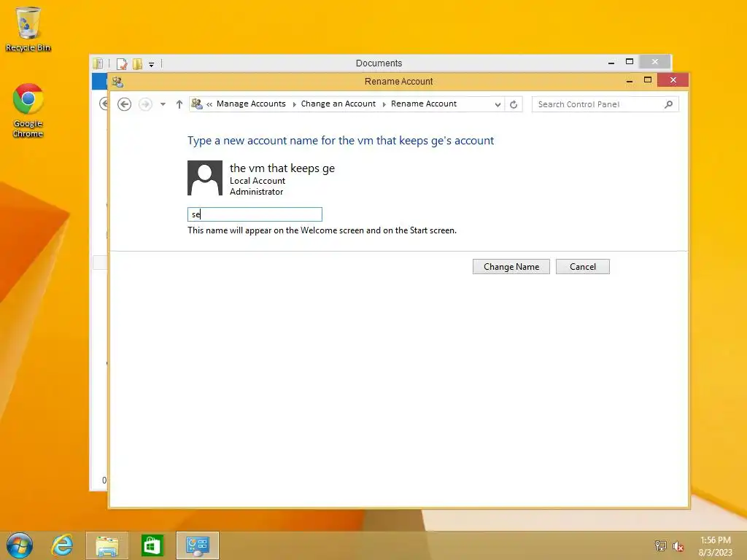Launch Internet Explorer from taskbar
747x560 pixels.
(62, 545)
